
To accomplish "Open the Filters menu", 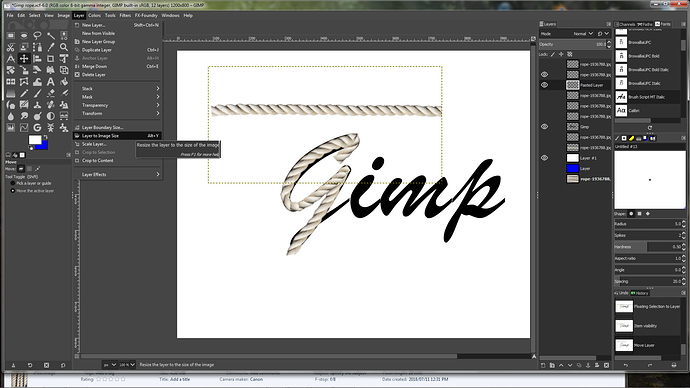I will point(125,15).
